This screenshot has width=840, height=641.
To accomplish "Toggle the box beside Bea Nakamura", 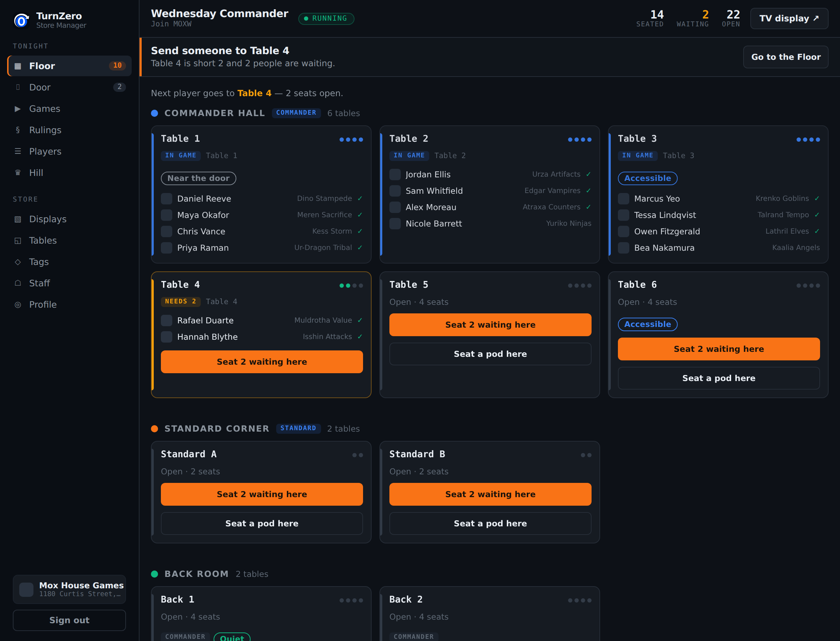I will tap(624, 248).
